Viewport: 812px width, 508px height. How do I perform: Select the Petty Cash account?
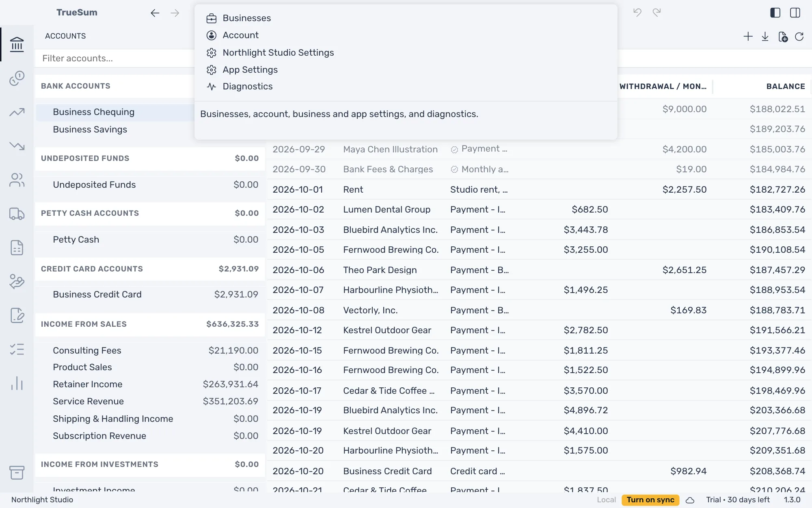[150, 239]
